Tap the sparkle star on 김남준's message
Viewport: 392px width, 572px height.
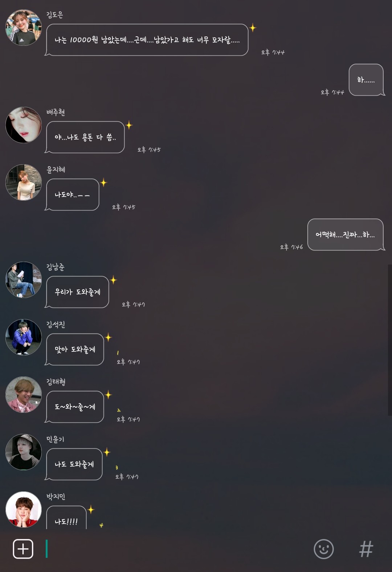(113, 280)
